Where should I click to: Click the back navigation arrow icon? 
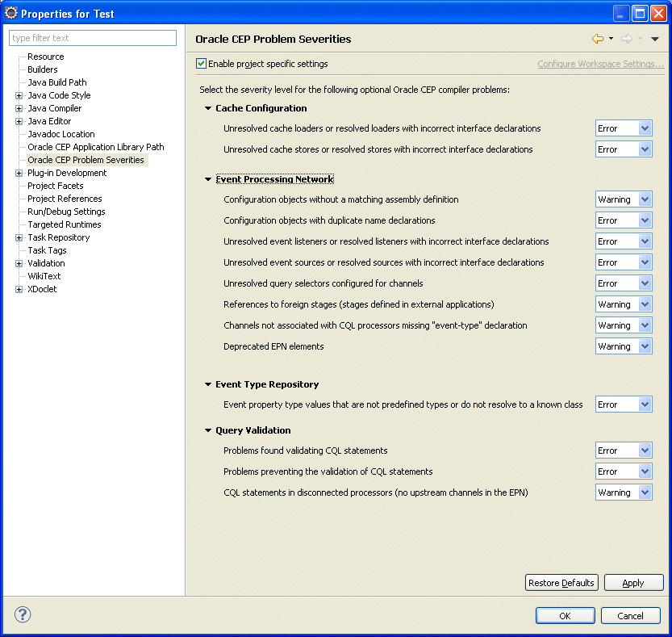point(598,39)
